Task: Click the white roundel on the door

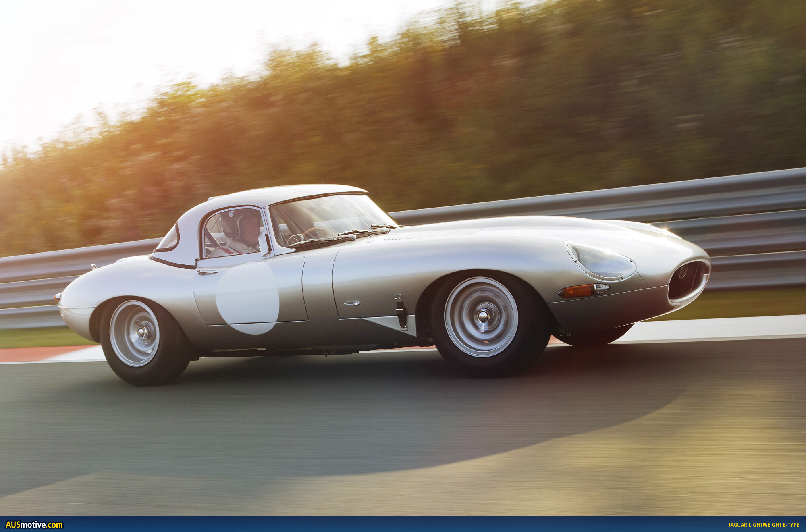Action: (x=247, y=298)
